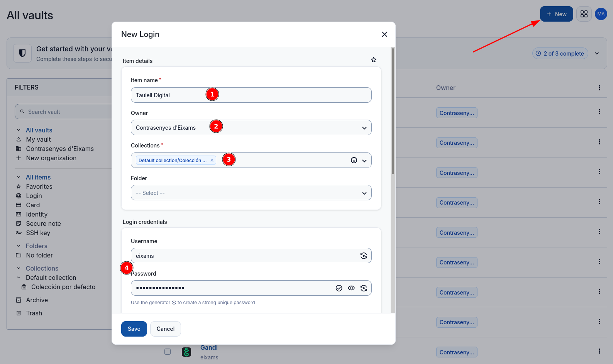Screen dimensions: 613x364
Task: Select Colección por defecto collection
Action: 63,287
